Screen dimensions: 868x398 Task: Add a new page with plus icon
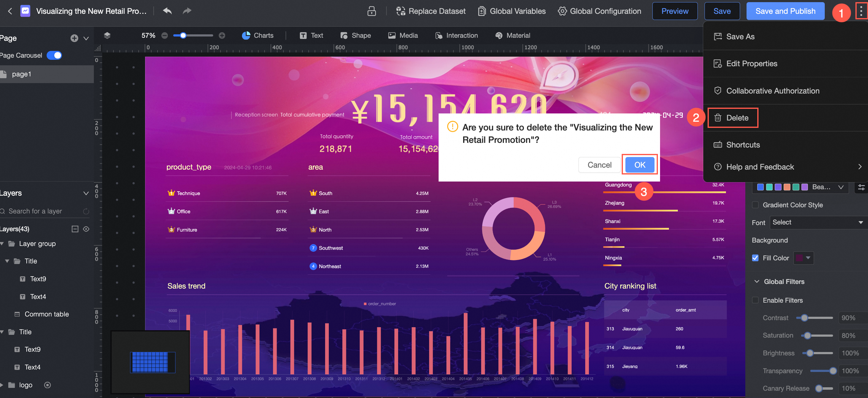[74, 38]
